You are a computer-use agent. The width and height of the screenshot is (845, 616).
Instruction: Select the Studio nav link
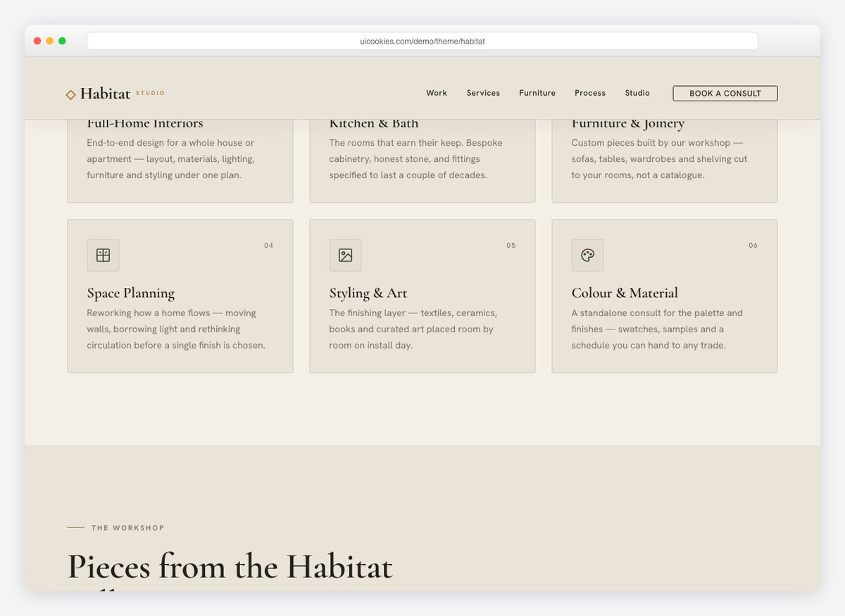pyautogui.click(x=637, y=93)
